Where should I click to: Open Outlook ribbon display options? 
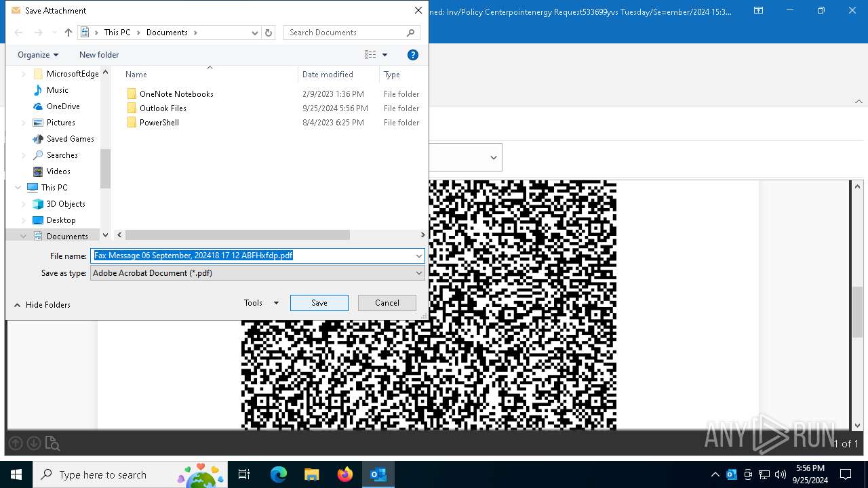759,11
